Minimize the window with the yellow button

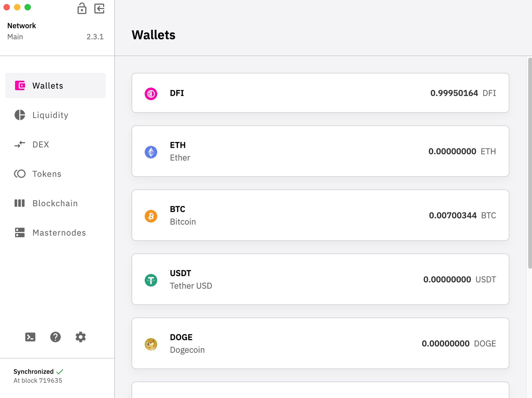click(x=17, y=7)
